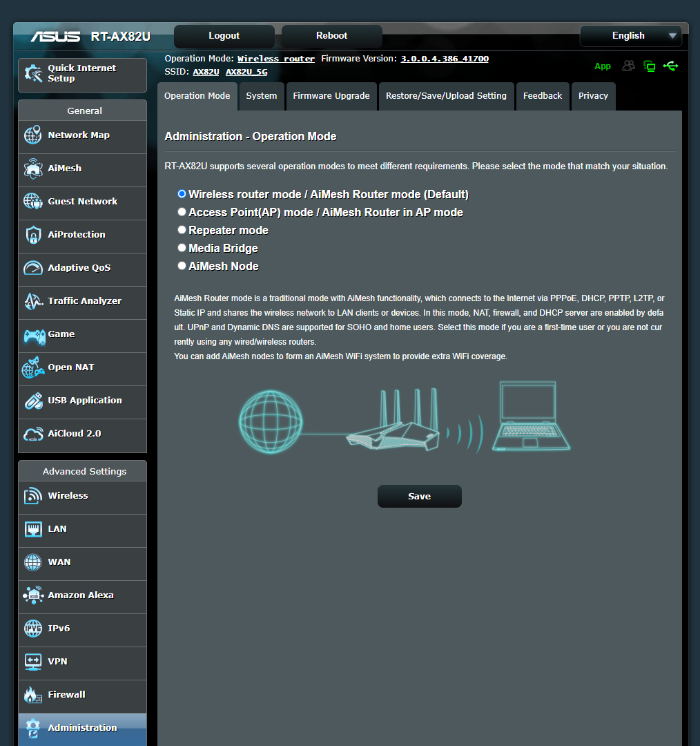Viewport: 700px width, 746px height.
Task: Click the globe illustration in the diagram
Action: 270,421
